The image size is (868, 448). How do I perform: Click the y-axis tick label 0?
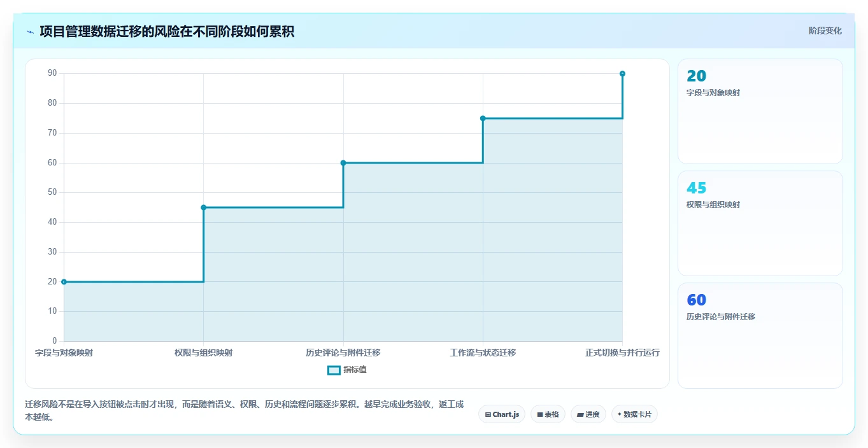point(54,341)
